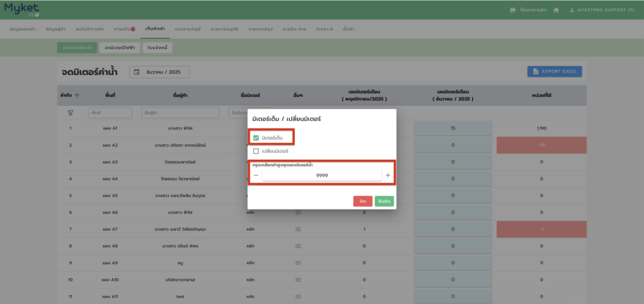644x304 pixels.
Task: Open the เก็บค่าเช่า menu
Action: coord(154,30)
